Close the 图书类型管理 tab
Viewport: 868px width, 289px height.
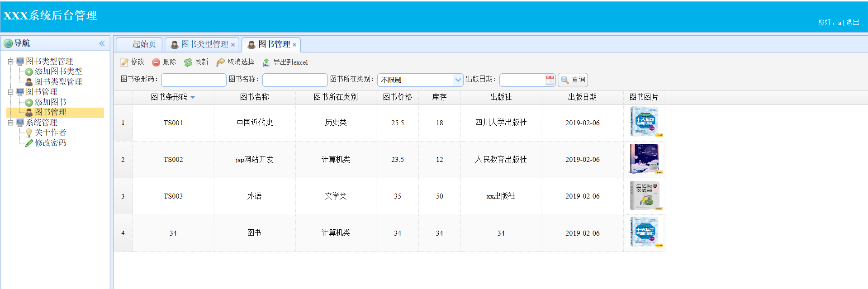tap(233, 45)
